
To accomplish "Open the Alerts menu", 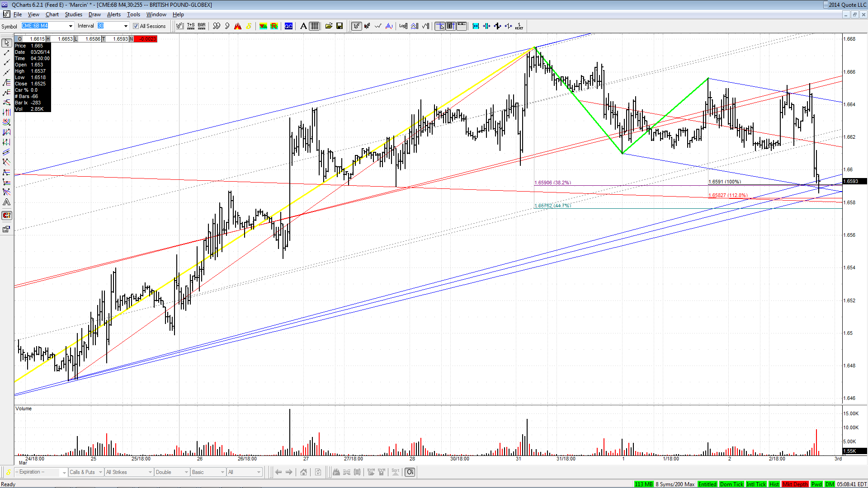I will (114, 14).
